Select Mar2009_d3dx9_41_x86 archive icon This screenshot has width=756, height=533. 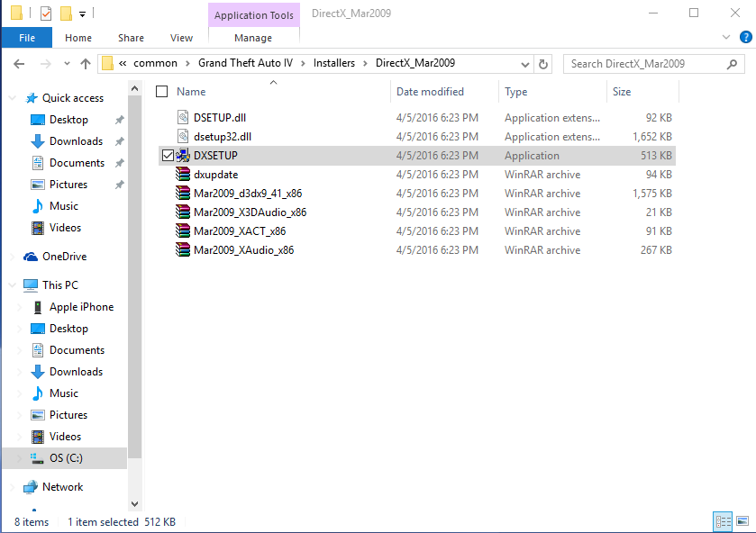click(x=183, y=194)
